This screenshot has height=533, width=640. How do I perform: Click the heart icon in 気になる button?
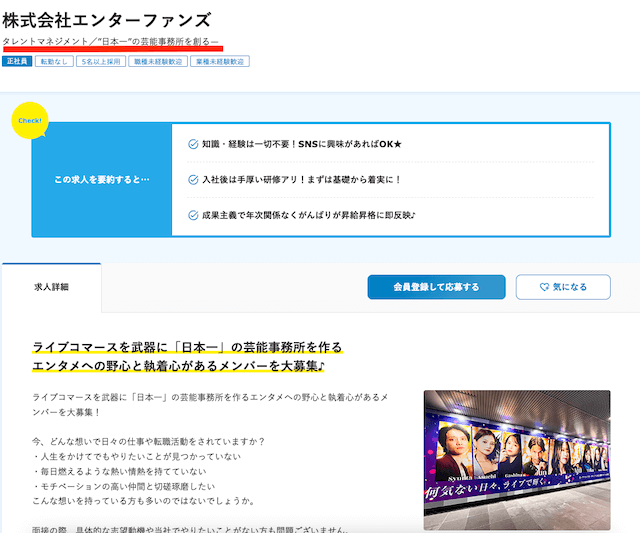coord(544,287)
